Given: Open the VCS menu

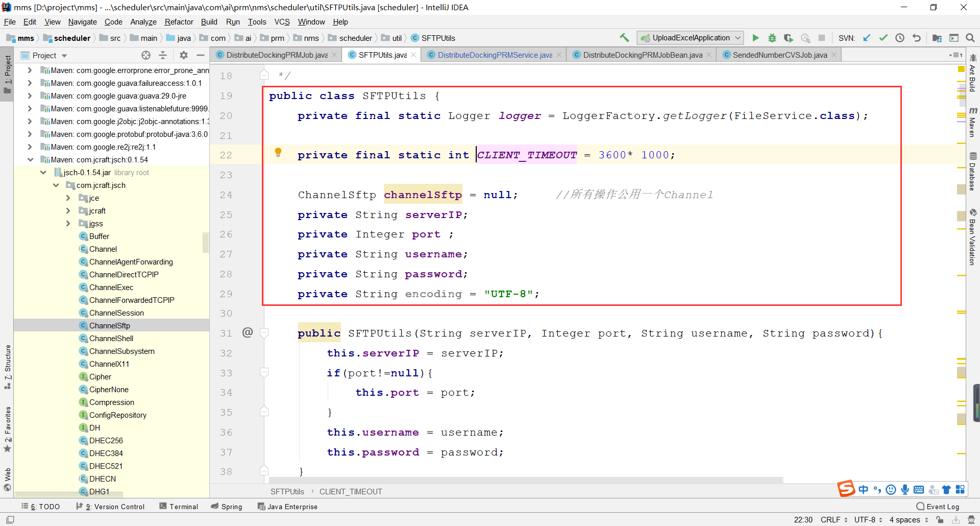Looking at the screenshot, I should point(282,22).
